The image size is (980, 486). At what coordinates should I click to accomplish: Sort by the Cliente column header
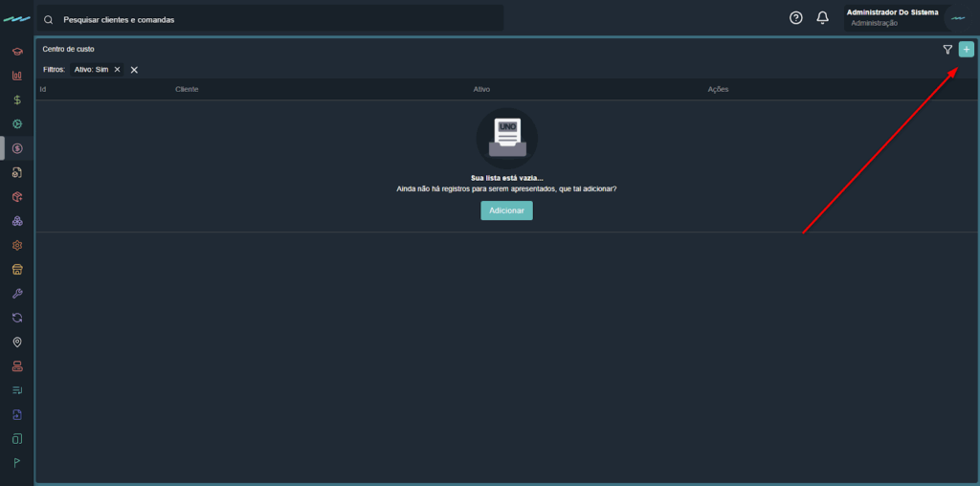click(187, 89)
